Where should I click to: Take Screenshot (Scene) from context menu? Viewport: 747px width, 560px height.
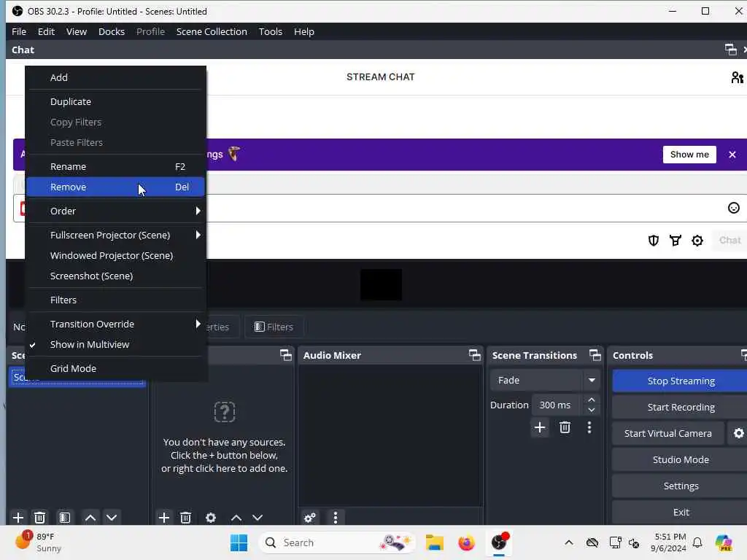click(x=116, y=276)
